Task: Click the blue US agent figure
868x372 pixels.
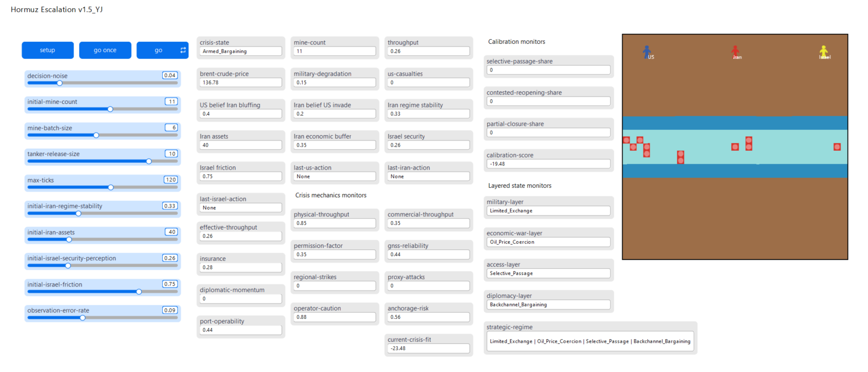Action: (x=647, y=51)
